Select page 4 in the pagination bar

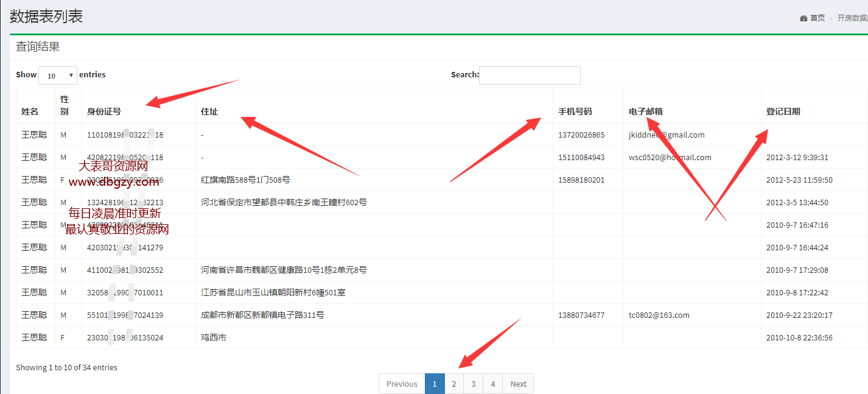click(492, 383)
